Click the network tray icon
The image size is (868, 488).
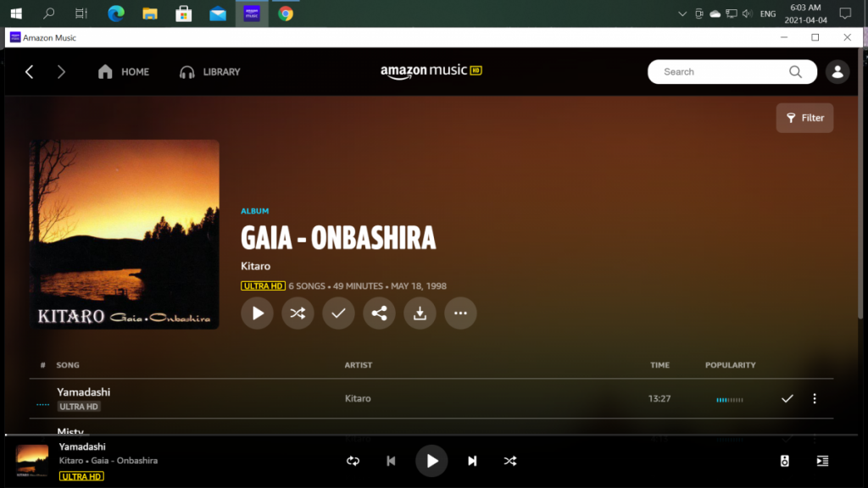point(732,14)
